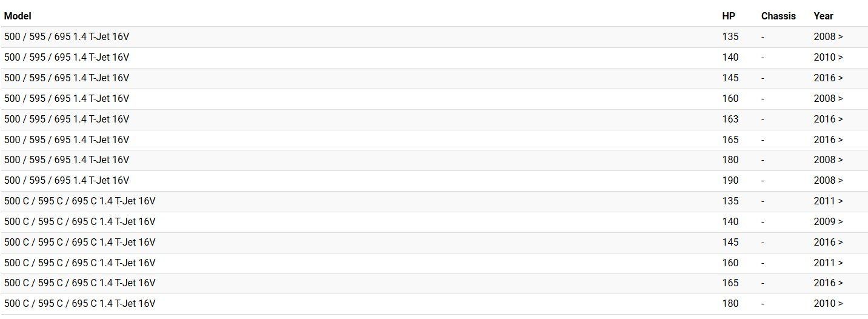
Task: Click the 180 HP cell for 500 C model
Action: (x=730, y=303)
